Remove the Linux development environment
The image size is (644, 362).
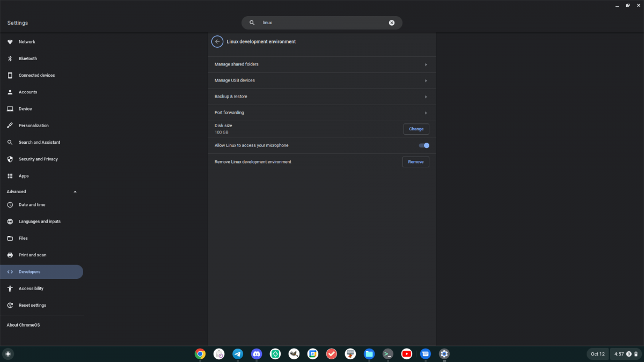click(x=415, y=161)
